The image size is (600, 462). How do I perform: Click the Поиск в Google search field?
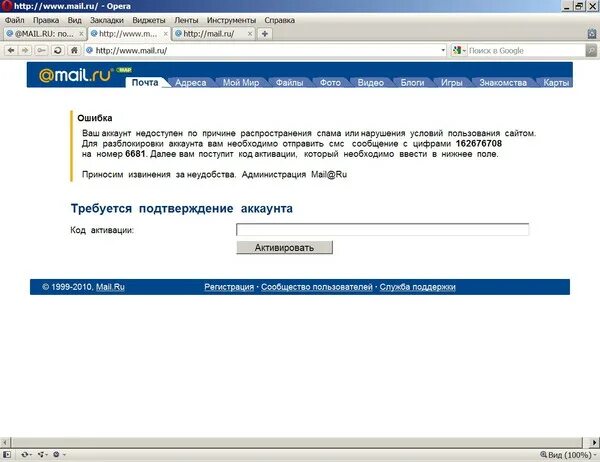pyautogui.click(x=526, y=51)
